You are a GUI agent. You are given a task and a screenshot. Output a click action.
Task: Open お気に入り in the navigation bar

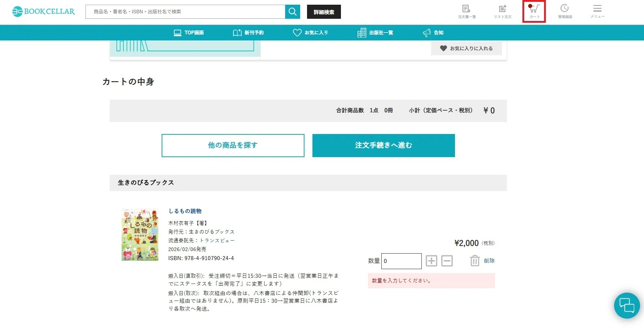pyautogui.click(x=310, y=33)
